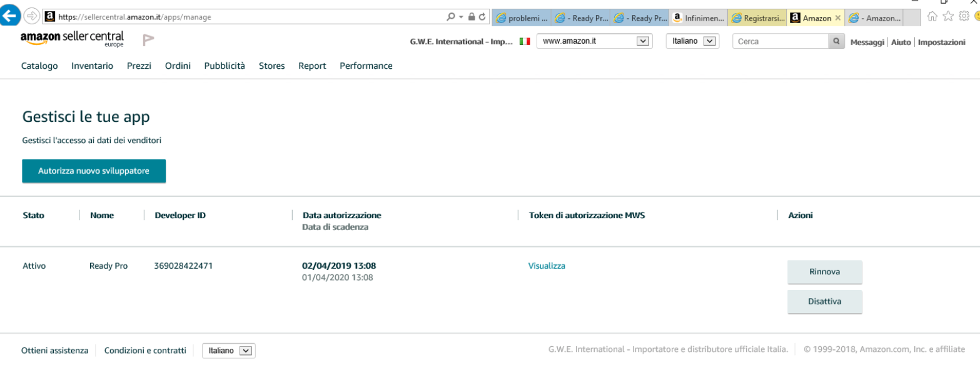Open the footer Italiano language dropdown
The width and height of the screenshot is (980, 365).
(x=228, y=351)
